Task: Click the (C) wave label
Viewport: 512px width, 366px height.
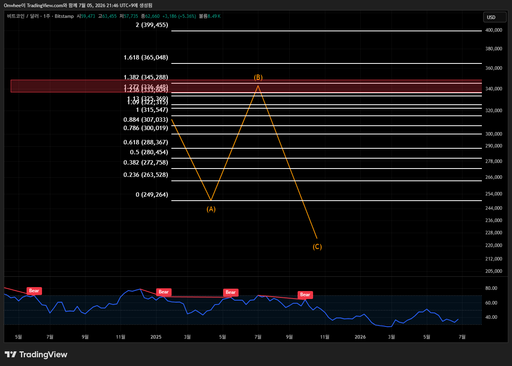Action: coord(317,247)
